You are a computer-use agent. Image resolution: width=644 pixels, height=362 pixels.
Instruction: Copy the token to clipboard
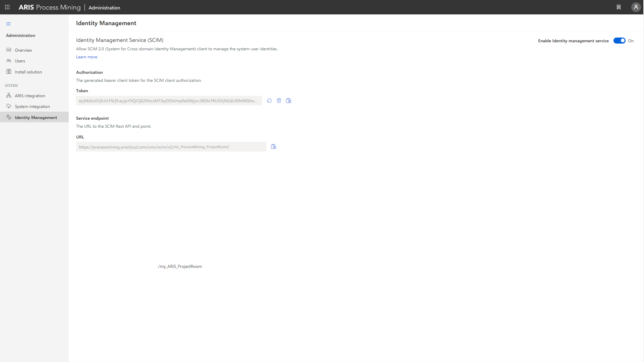pos(288,101)
